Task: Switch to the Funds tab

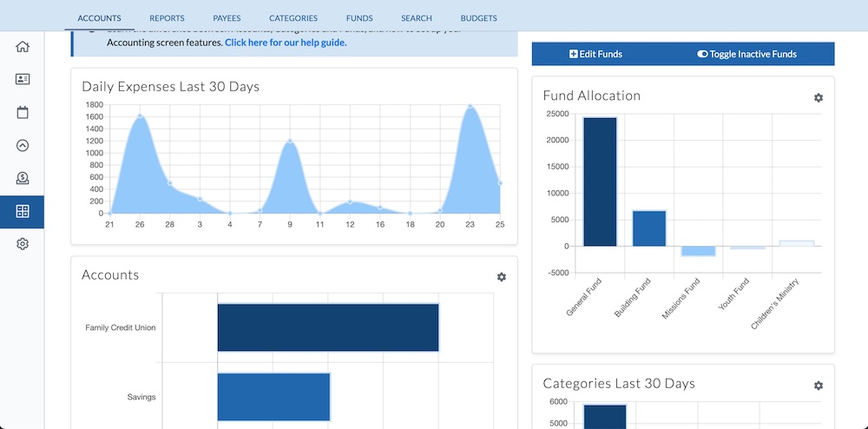Action: tap(359, 18)
